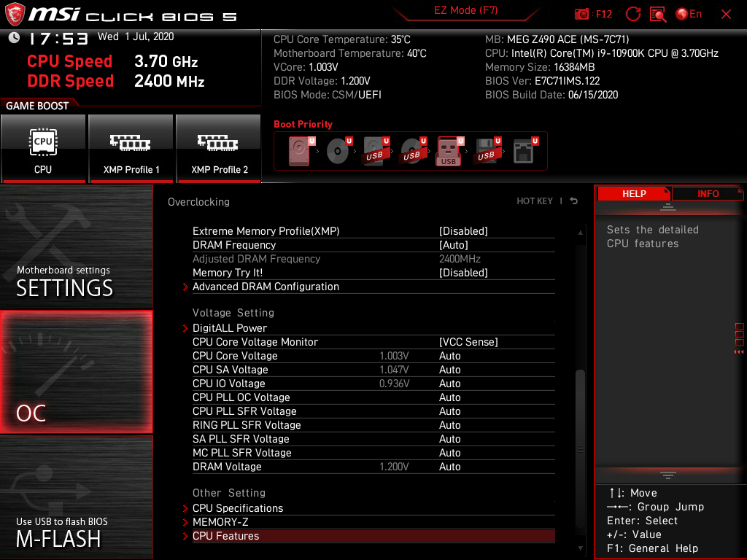Select RING PLL SFR Voltage row
Viewport: 747px width, 560px height.
pyautogui.click(x=373, y=425)
